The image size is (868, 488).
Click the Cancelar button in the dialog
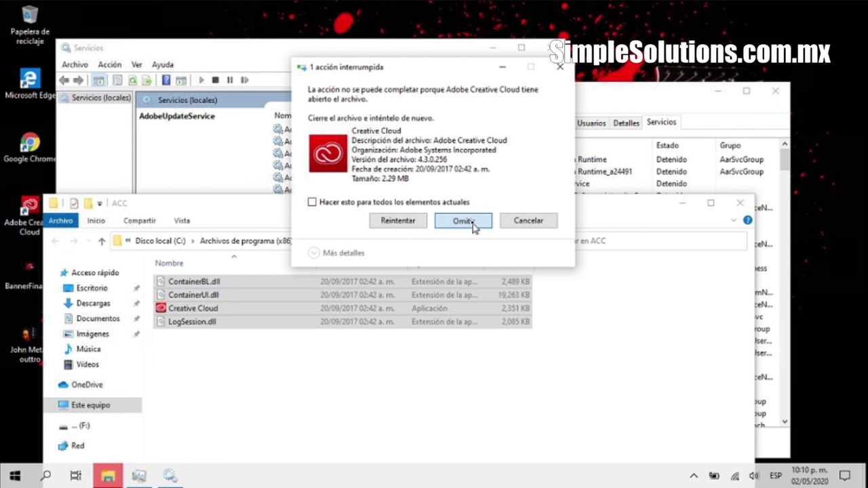[x=528, y=221]
